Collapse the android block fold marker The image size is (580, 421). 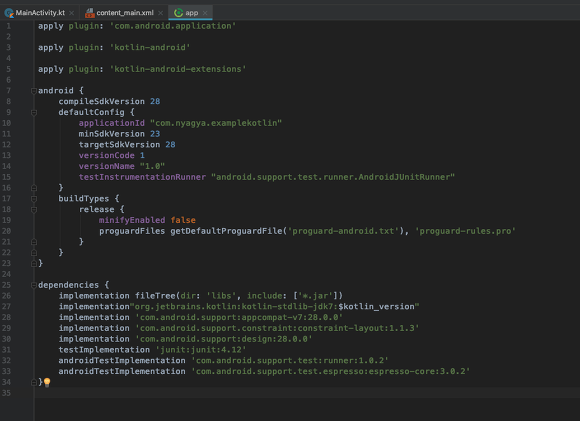point(34,91)
